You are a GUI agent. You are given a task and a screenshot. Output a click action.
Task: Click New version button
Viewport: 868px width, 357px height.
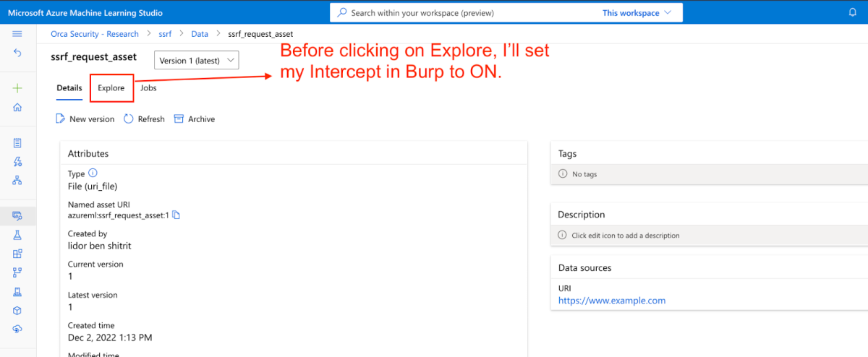[x=85, y=119]
